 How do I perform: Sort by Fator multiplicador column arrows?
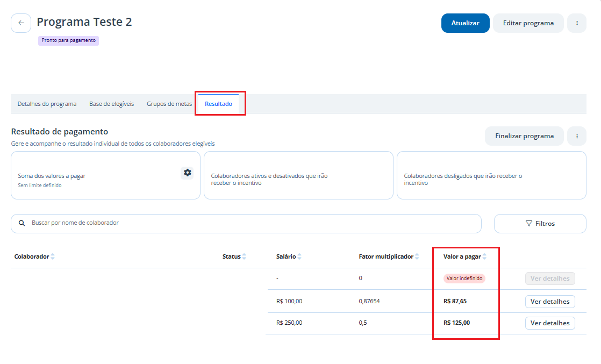click(x=417, y=256)
